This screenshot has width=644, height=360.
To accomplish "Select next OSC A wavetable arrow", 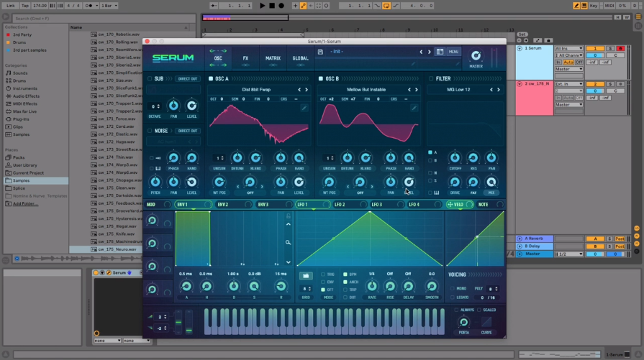I will pos(307,89).
